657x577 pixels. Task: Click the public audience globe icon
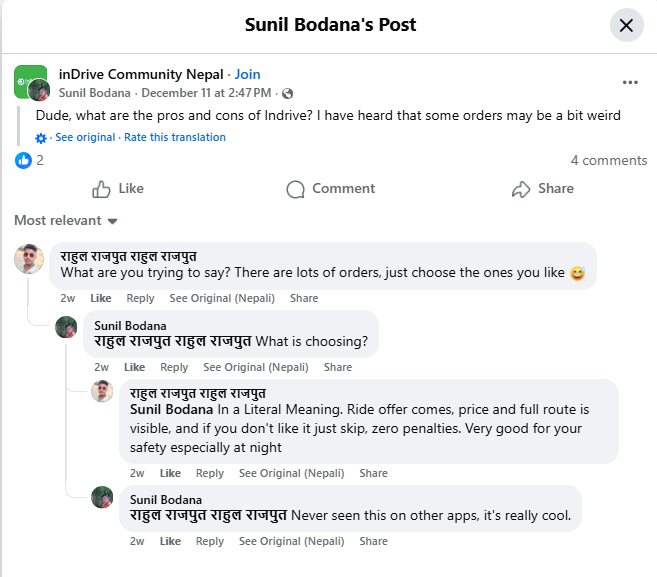click(x=288, y=94)
